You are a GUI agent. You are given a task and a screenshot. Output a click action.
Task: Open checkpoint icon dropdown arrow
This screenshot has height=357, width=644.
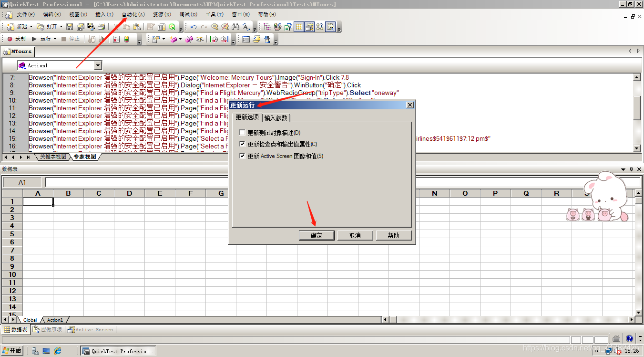pyautogui.click(x=164, y=39)
